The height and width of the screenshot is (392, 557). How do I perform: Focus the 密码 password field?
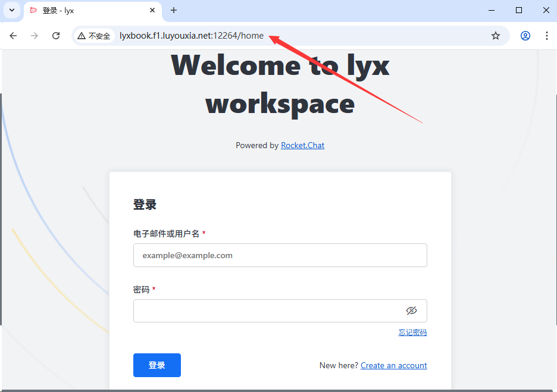280,311
